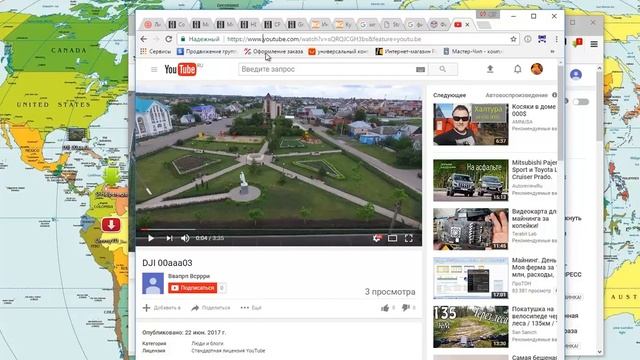Click the search magnifier button
640x360 pixels.
pyautogui.click(x=443, y=69)
